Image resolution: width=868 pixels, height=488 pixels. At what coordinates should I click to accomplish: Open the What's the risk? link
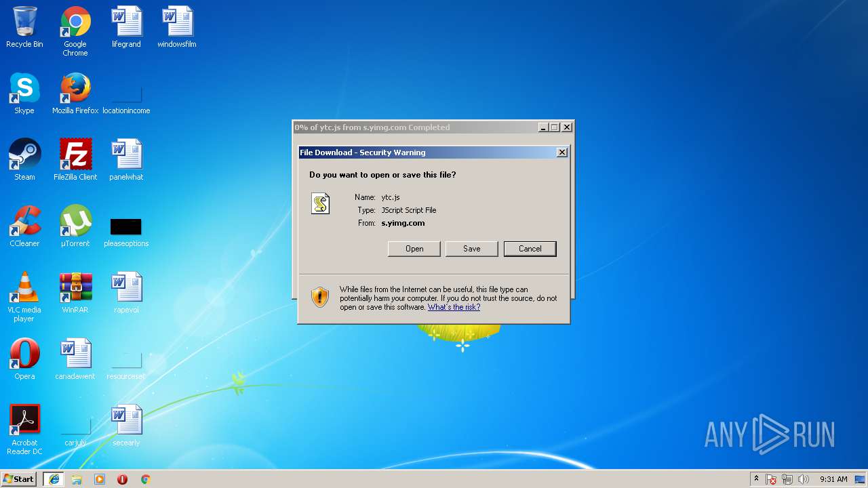click(454, 307)
